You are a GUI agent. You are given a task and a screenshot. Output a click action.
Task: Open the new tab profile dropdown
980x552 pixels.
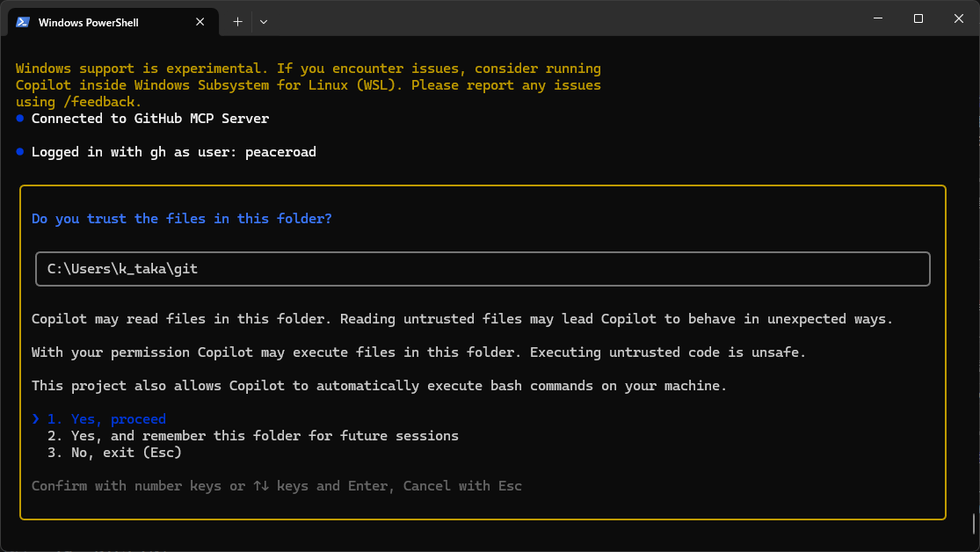tap(264, 22)
